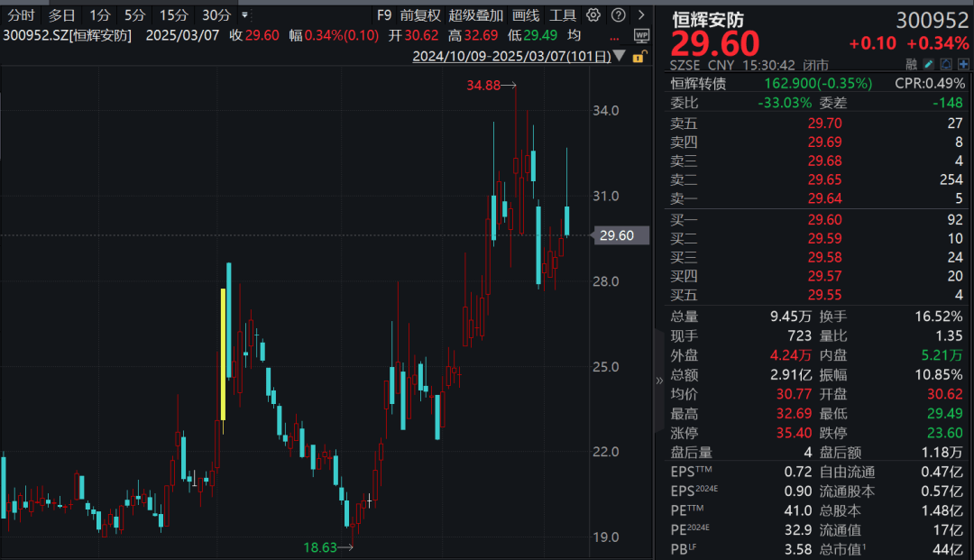Click the yellow highlighted candlestick
The image size is (974, 560).
click(x=224, y=353)
